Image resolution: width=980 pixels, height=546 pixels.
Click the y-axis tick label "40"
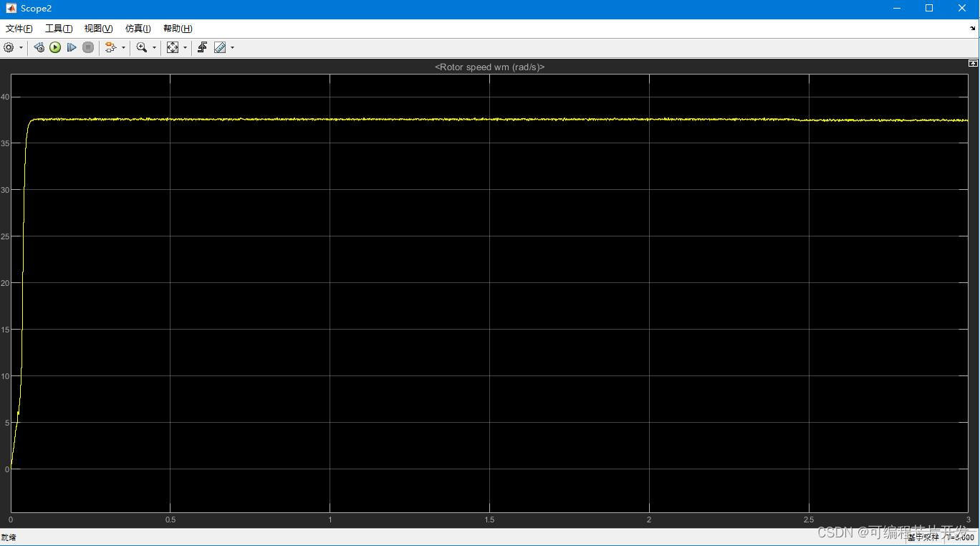click(x=5, y=97)
